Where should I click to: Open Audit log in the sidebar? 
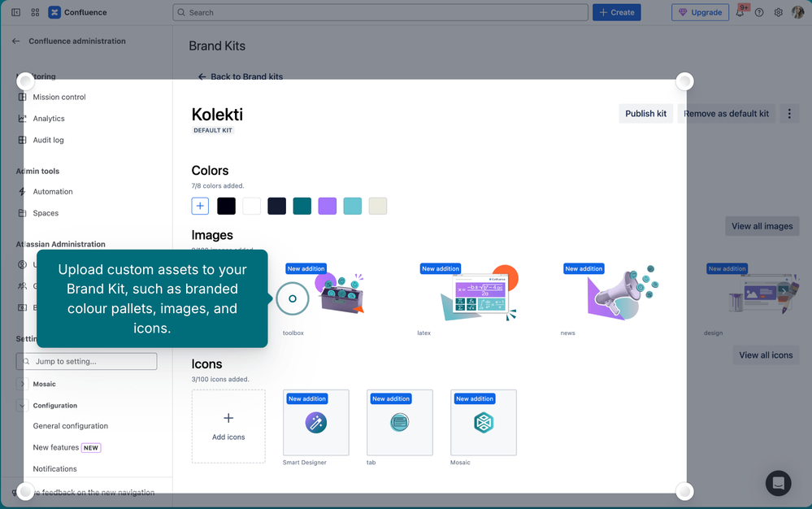tap(48, 140)
